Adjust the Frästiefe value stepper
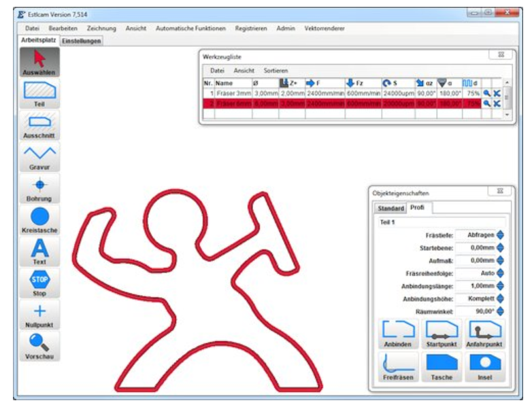 click(x=501, y=234)
